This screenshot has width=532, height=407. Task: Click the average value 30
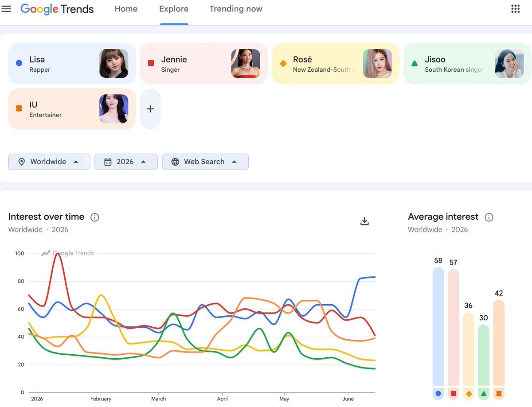click(x=484, y=318)
